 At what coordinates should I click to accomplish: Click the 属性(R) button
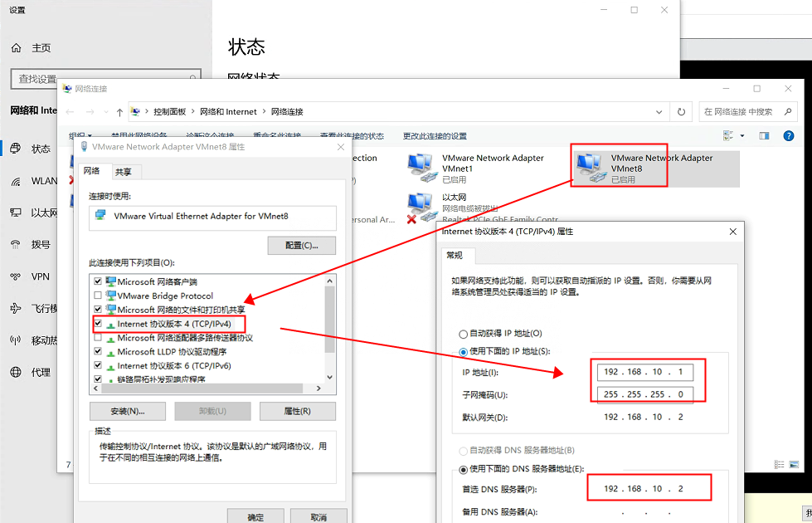tap(297, 411)
